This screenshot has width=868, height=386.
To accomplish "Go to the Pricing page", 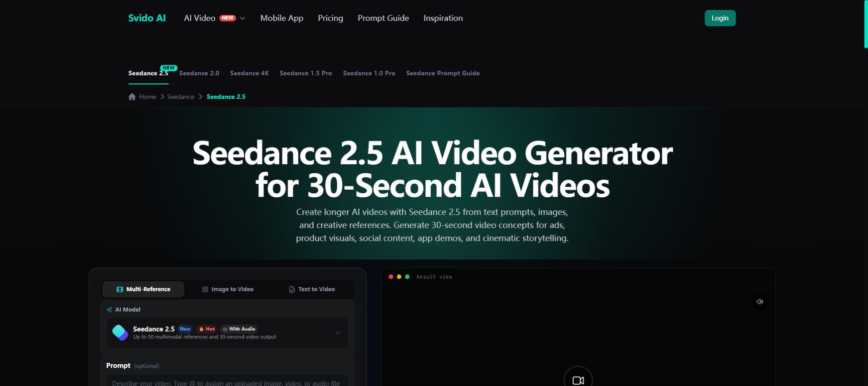I will coord(330,18).
